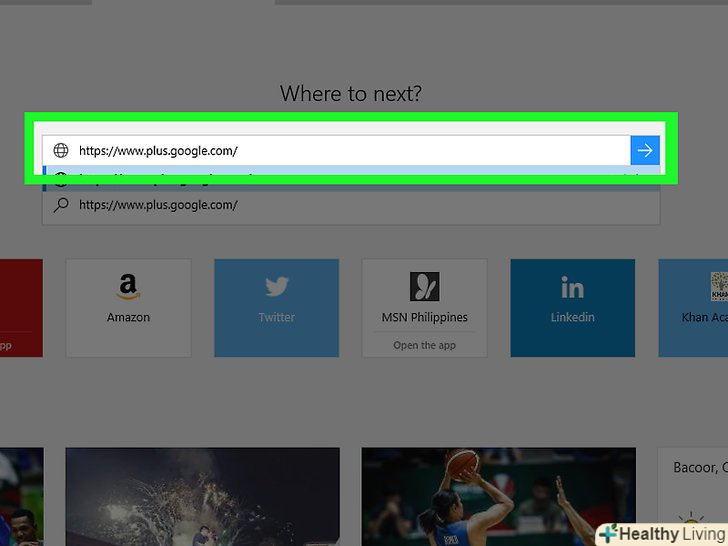The height and width of the screenshot is (546, 728).
Task: Click the Amazon logo icon
Action: (128, 286)
